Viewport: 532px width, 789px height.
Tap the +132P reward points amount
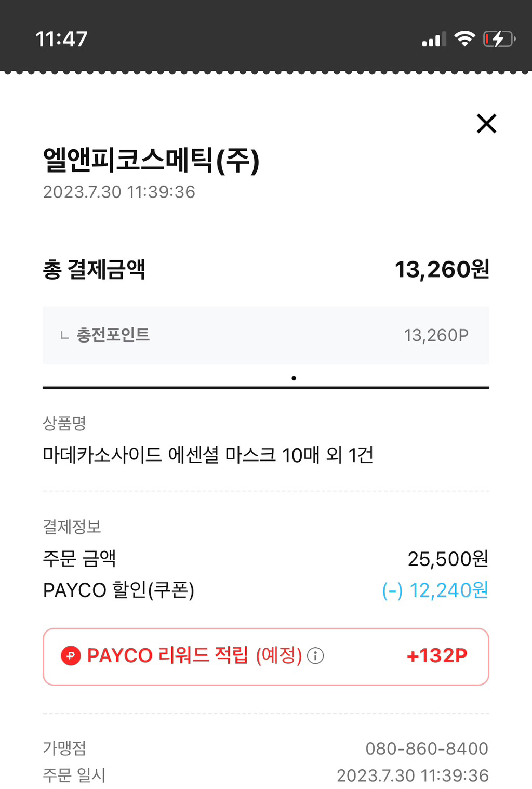tap(437, 655)
